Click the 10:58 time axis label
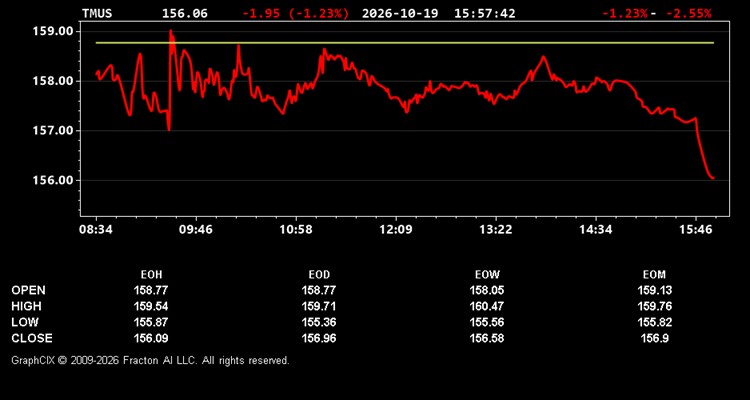This screenshot has height=400, width=750. [x=296, y=230]
